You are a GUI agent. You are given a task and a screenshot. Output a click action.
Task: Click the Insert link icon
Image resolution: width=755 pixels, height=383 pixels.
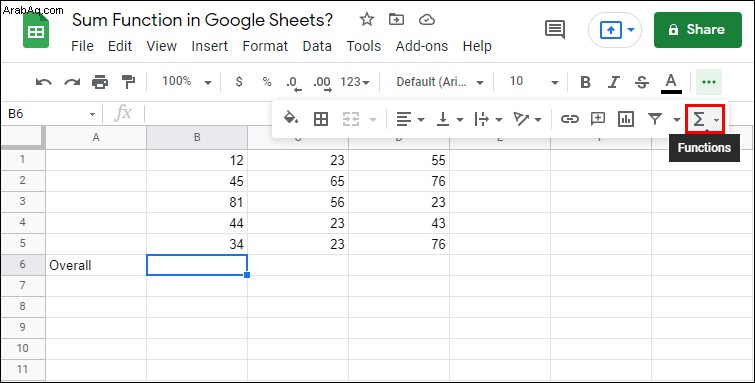click(x=570, y=119)
